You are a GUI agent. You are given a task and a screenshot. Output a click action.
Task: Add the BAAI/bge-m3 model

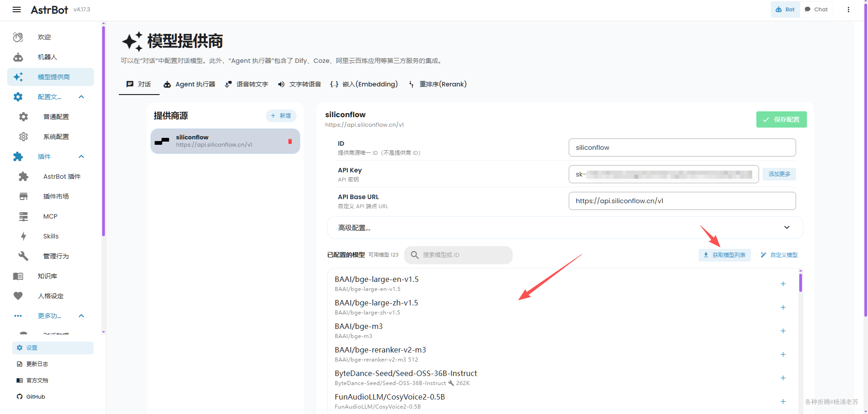coord(783,331)
